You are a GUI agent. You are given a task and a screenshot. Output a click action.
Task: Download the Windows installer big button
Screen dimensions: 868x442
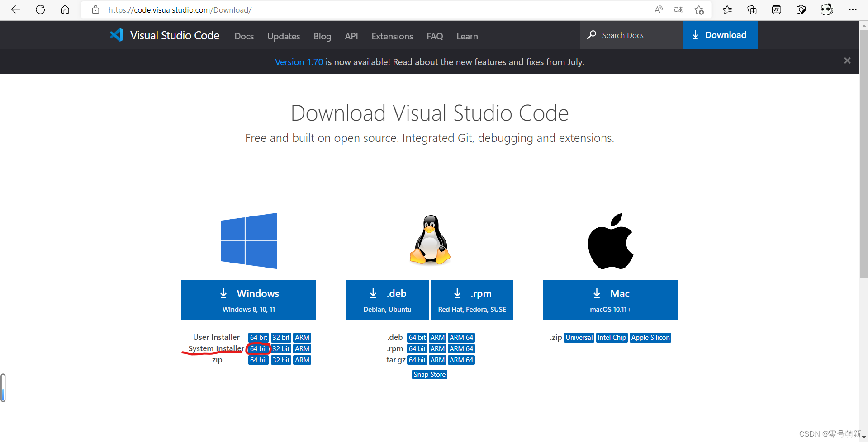(249, 300)
